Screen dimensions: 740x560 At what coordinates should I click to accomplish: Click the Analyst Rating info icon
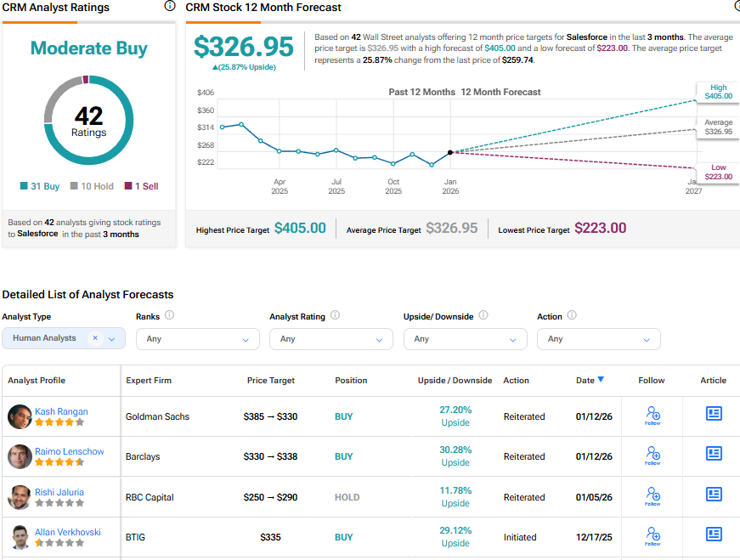[x=335, y=315]
